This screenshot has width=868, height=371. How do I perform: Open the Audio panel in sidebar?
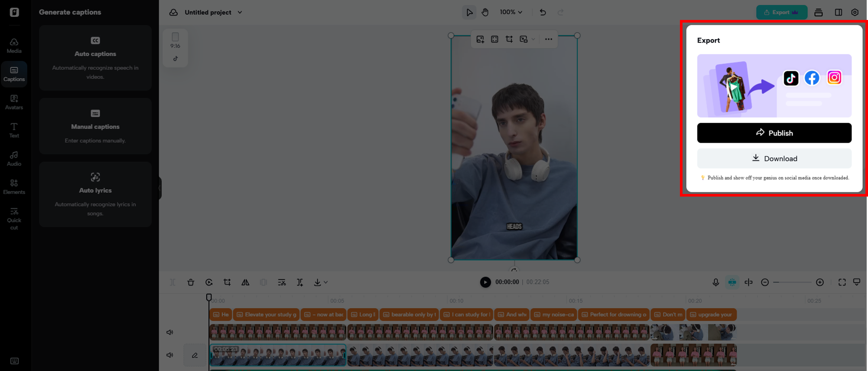point(14,158)
